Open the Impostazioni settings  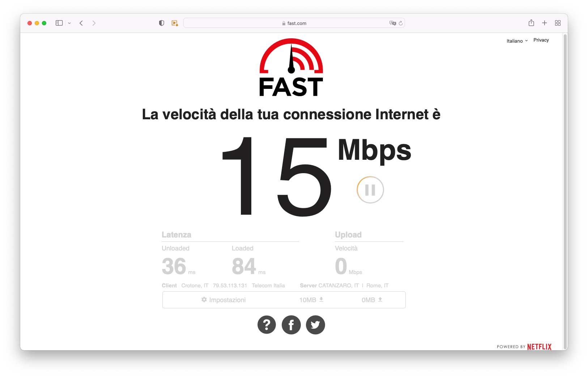pos(223,300)
